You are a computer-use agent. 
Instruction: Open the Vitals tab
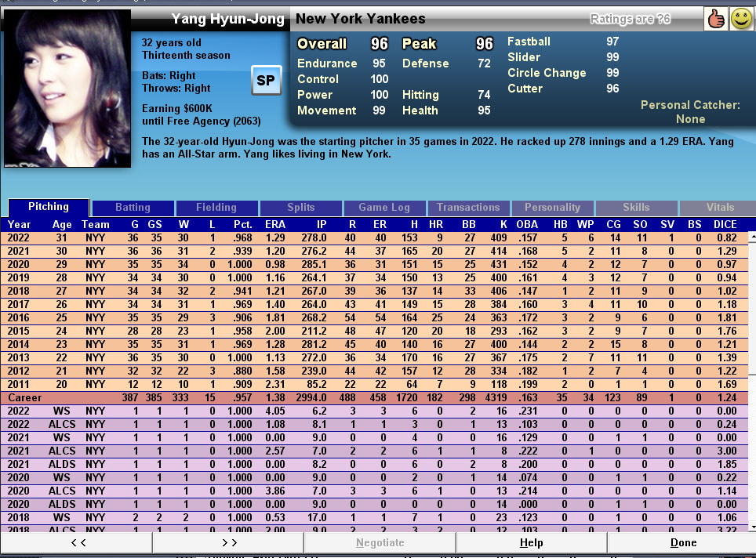[718, 208]
